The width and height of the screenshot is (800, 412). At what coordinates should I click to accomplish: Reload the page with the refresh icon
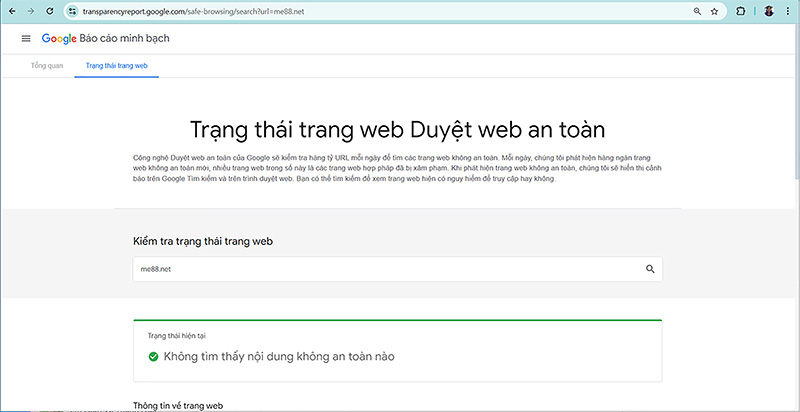tap(49, 11)
